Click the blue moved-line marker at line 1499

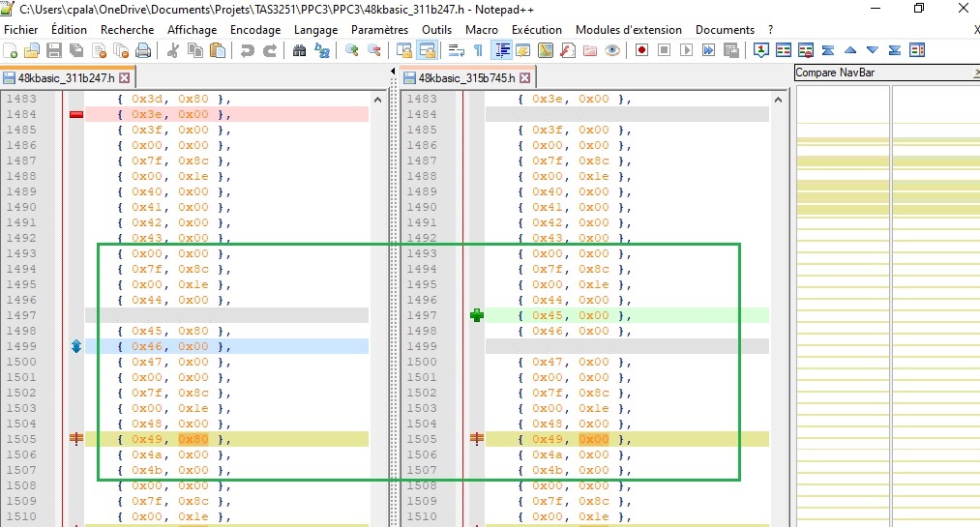[76, 346]
